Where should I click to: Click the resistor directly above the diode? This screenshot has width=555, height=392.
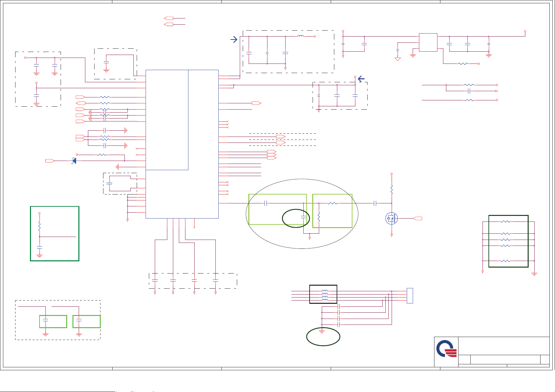[102, 155]
